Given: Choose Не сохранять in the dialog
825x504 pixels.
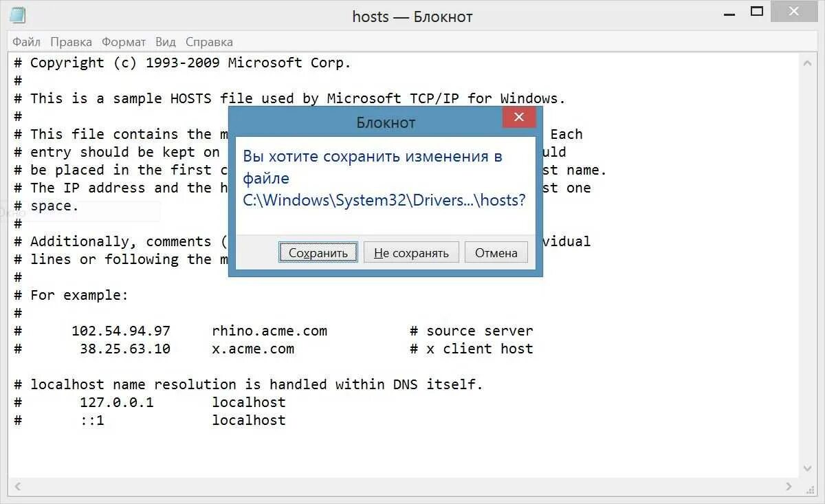Looking at the screenshot, I should (x=411, y=252).
